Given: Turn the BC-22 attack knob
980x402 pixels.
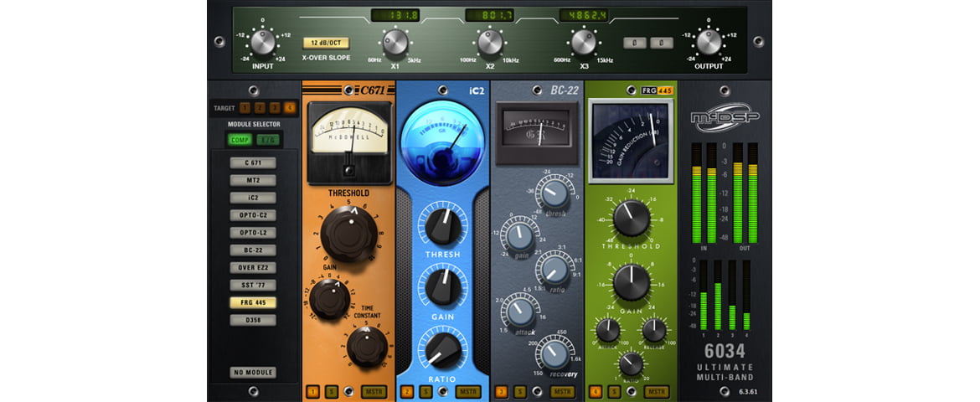Looking at the screenshot, I should [519, 312].
